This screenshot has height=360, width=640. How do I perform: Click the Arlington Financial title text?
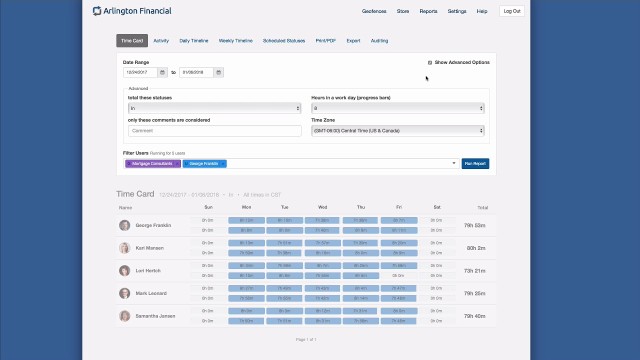point(137,11)
